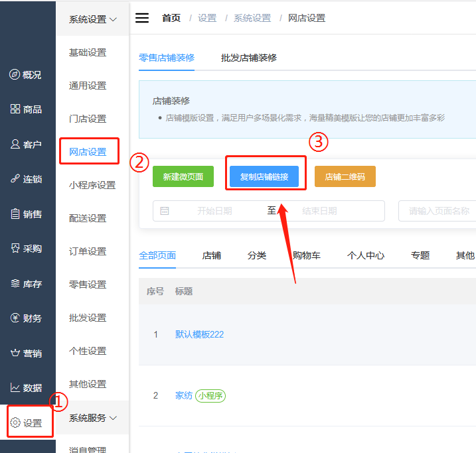Select 配送设置 in submenu

[x=88, y=218]
